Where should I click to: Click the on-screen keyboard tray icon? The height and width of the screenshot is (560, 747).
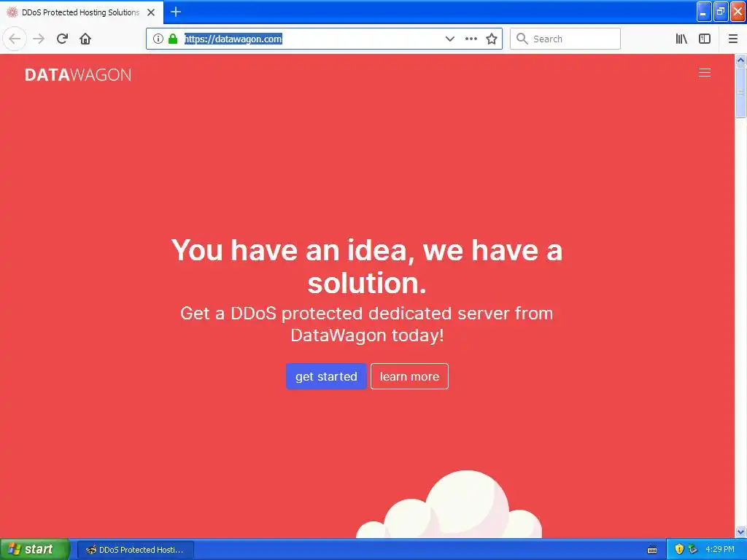(652, 550)
